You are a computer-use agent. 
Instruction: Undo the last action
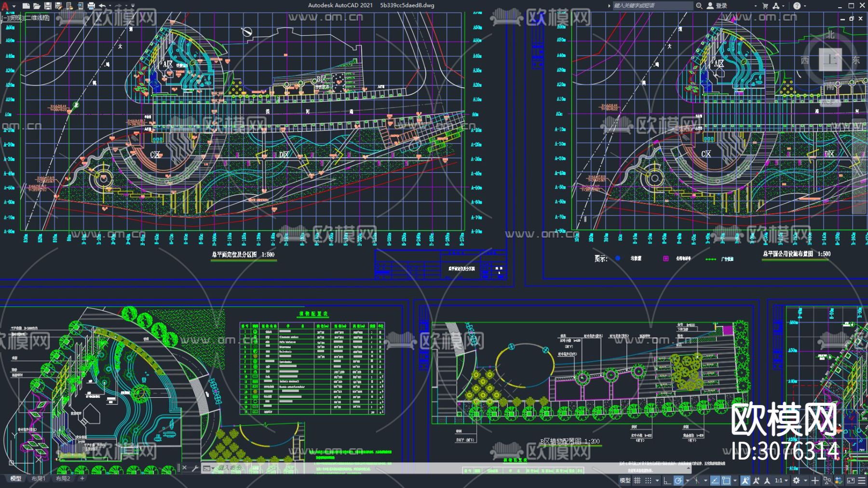(102, 6)
